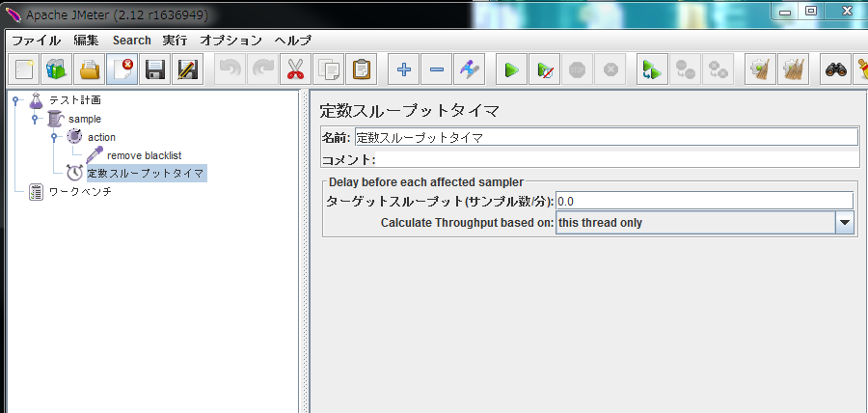
Task: Open the ファイル menu
Action: point(37,41)
